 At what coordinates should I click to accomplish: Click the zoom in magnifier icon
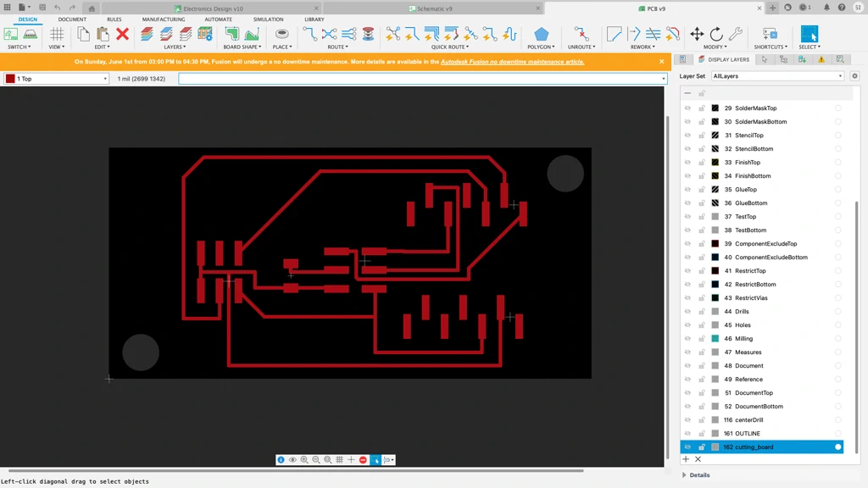(x=304, y=460)
